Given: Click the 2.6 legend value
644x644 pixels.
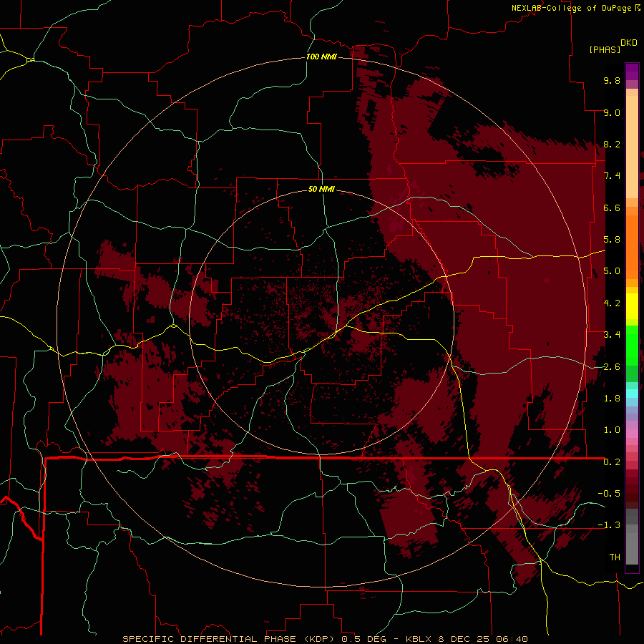Looking at the screenshot, I should (x=612, y=367).
